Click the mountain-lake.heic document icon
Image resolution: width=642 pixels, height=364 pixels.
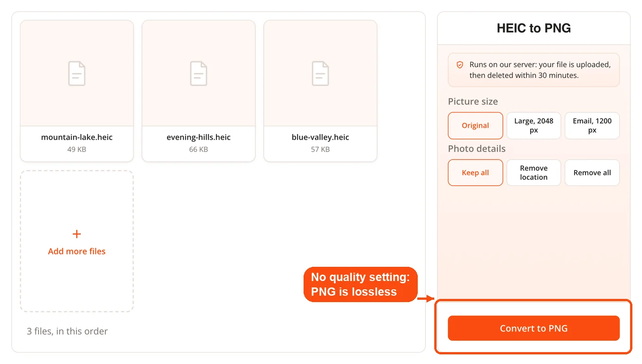tap(77, 73)
